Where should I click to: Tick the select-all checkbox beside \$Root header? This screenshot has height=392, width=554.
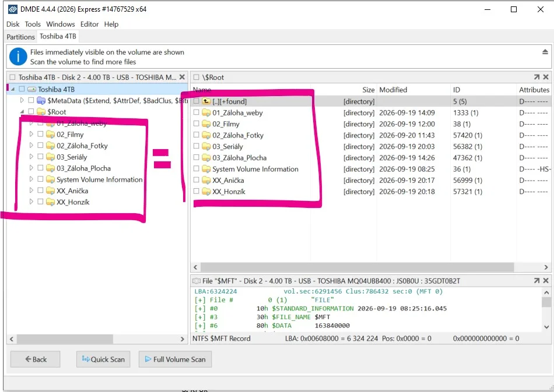(196, 77)
